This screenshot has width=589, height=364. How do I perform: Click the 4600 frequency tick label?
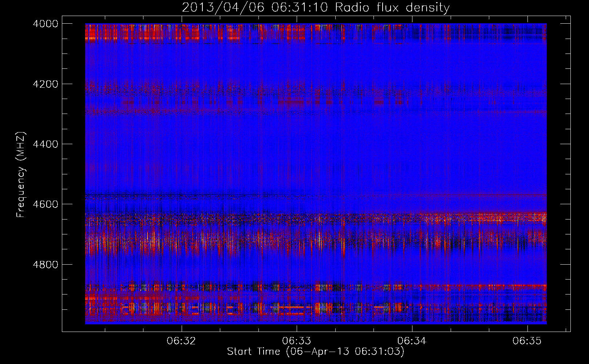point(46,204)
